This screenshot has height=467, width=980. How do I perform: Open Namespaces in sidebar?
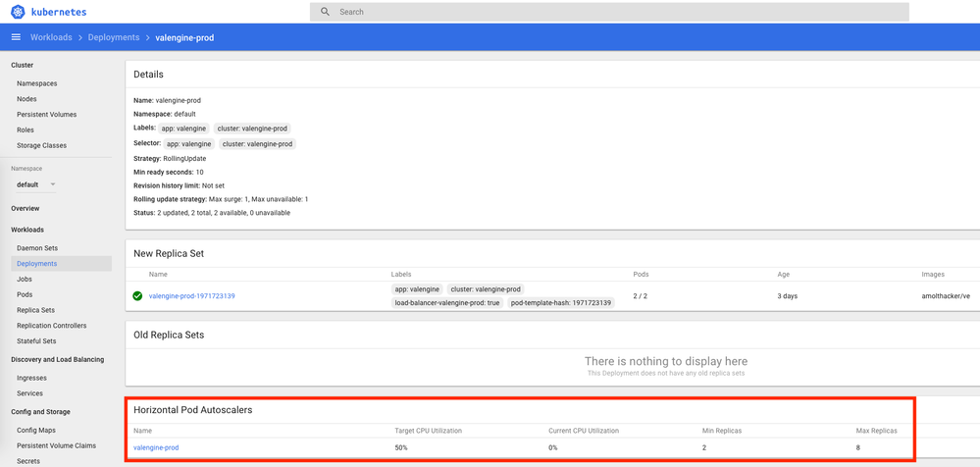coord(37,83)
